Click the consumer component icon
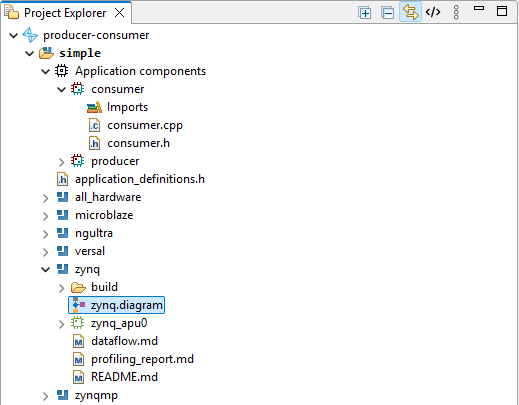This screenshot has height=405, width=519. tap(77, 89)
